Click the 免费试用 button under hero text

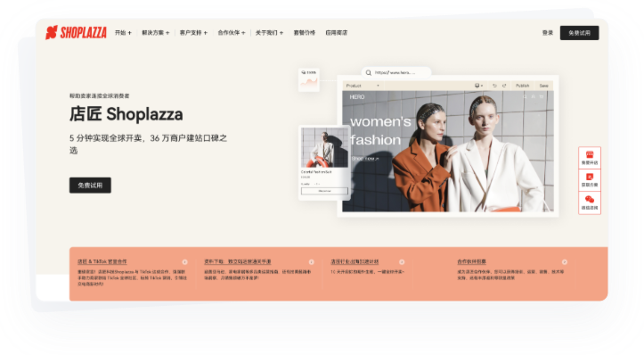coord(90,186)
